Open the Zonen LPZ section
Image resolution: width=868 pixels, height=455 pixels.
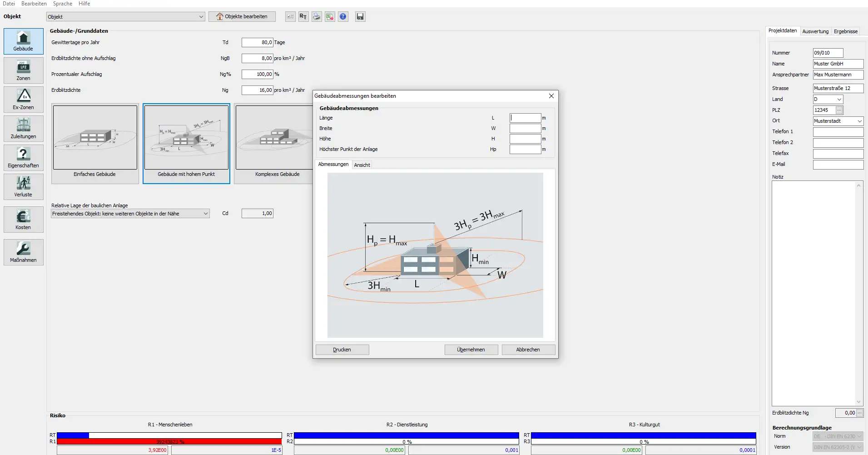(23, 70)
